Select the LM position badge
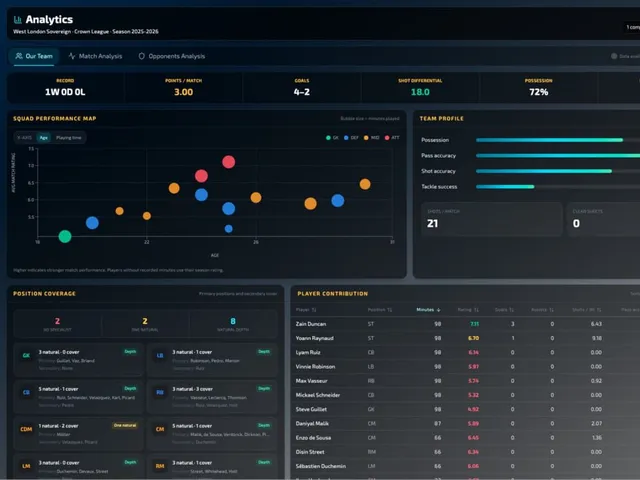Viewport: 640px width, 480px height. pos(26,466)
